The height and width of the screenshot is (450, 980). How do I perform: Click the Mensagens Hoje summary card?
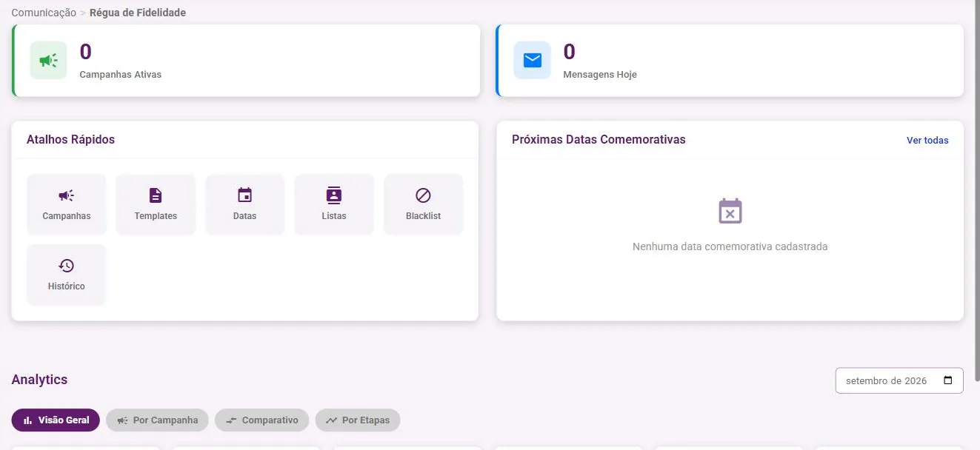(x=730, y=61)
